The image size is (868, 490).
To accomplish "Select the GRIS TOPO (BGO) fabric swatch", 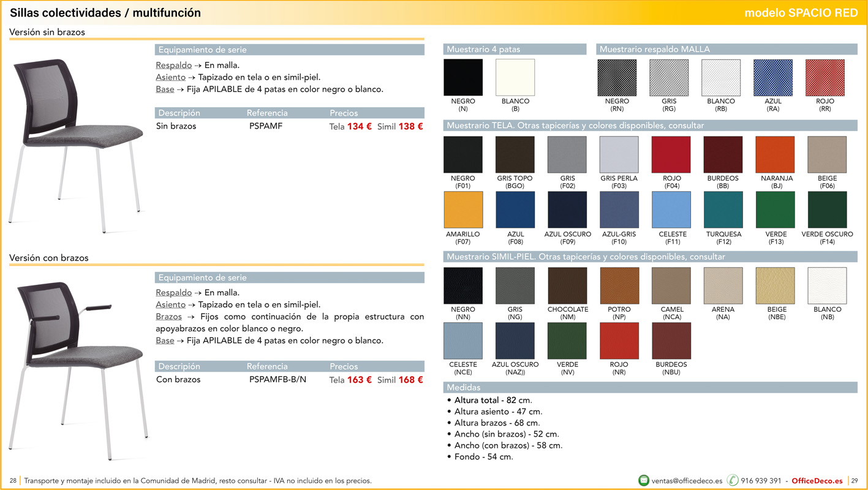I will [515, 154].
